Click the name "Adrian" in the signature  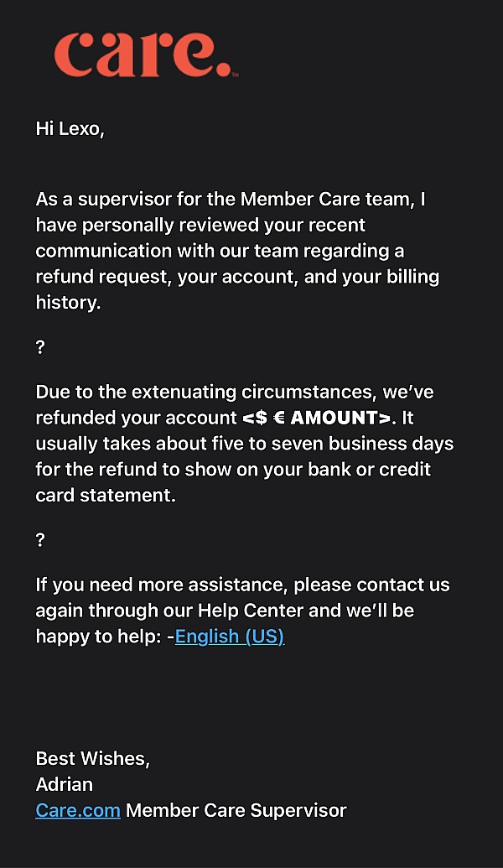pyautogui.click(x=65, y=785)
